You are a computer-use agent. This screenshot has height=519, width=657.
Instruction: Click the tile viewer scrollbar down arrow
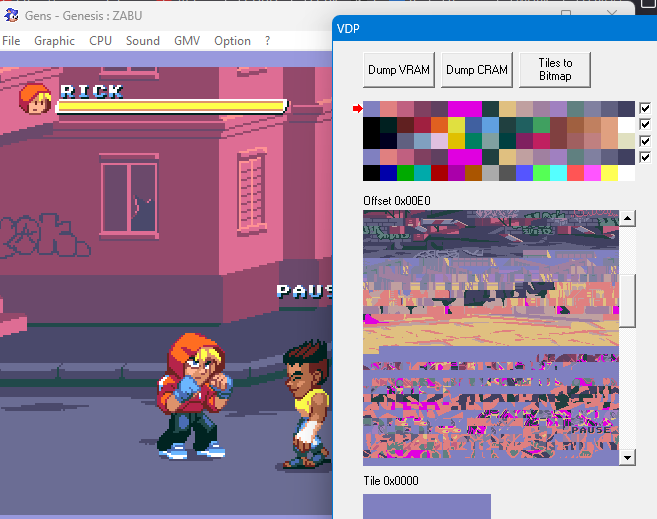coord(627,457)
